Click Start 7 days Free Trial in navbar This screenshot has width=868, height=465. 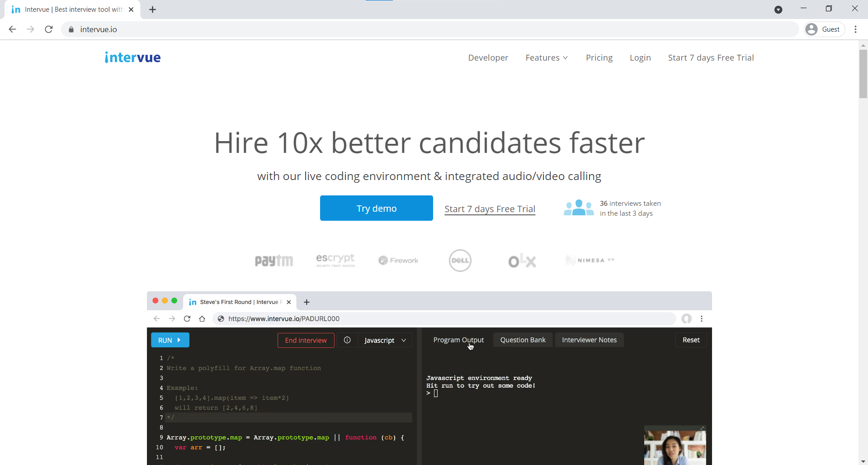(x=711, y=58)
